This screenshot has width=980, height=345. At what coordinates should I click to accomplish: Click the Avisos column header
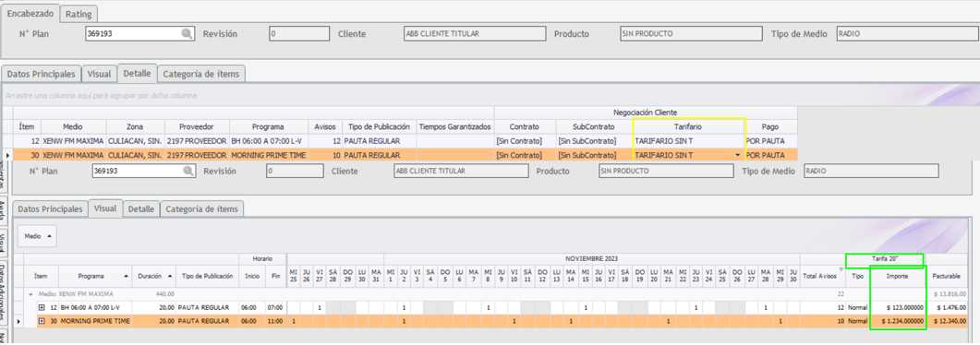tap(325, 126)
